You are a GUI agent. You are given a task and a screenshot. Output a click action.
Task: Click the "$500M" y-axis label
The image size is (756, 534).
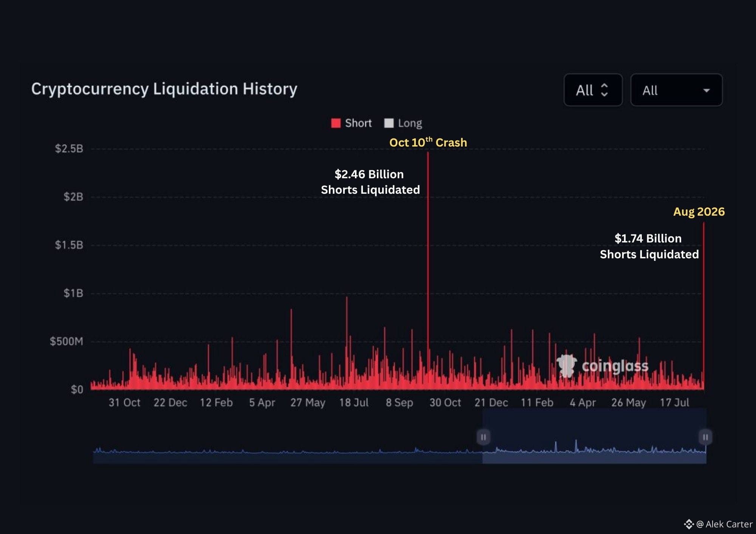(x=67, y=341)
